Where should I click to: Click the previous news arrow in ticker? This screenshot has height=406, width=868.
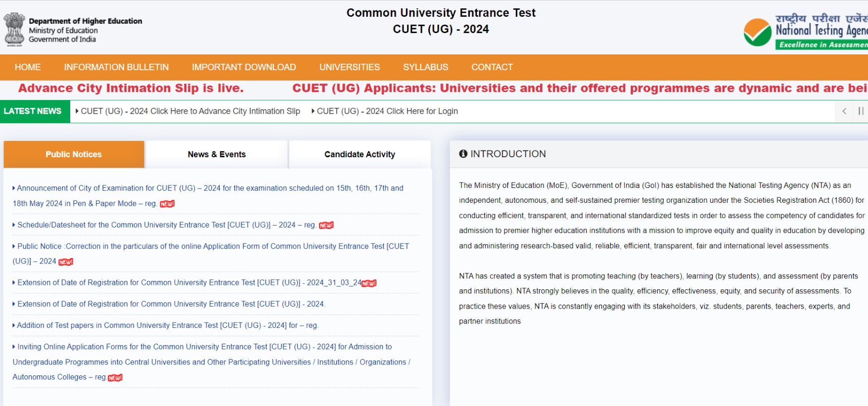point(844,111)
